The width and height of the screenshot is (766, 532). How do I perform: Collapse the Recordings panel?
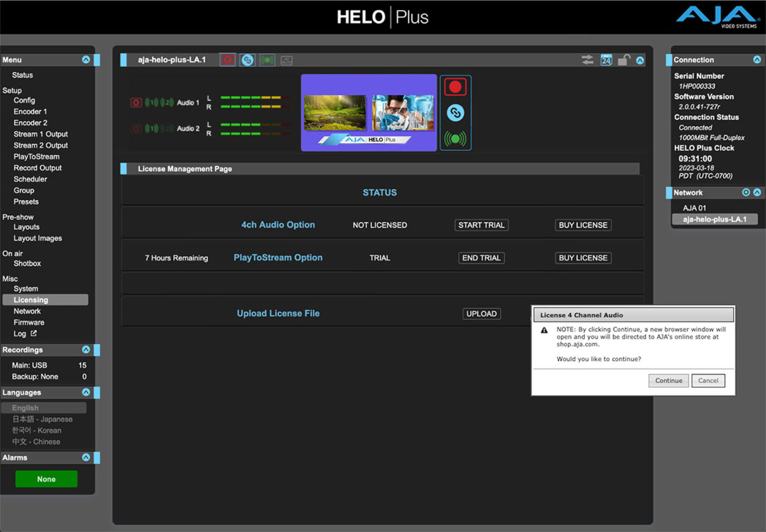click(86, 350)
